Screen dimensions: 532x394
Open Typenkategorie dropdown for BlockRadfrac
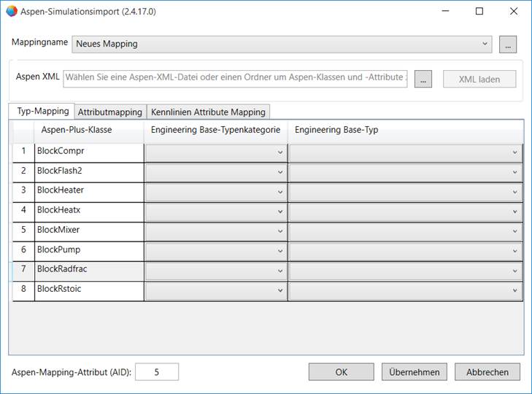(216, 271)
